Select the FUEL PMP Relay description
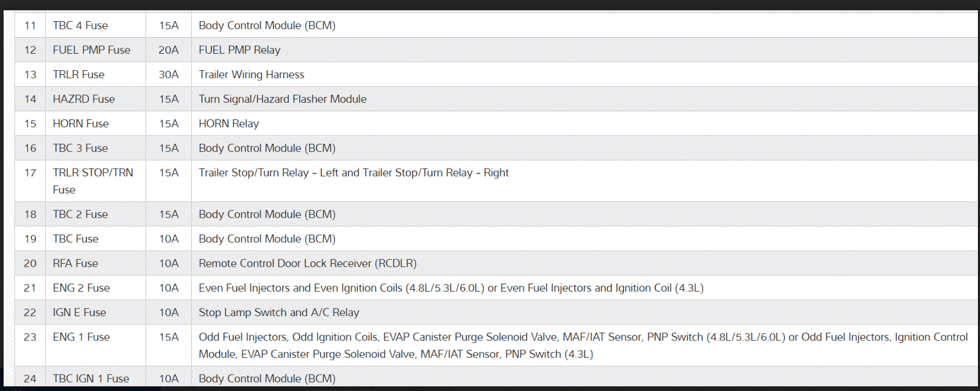This screenshot has height=391, width=980. [x=239, y=50]
